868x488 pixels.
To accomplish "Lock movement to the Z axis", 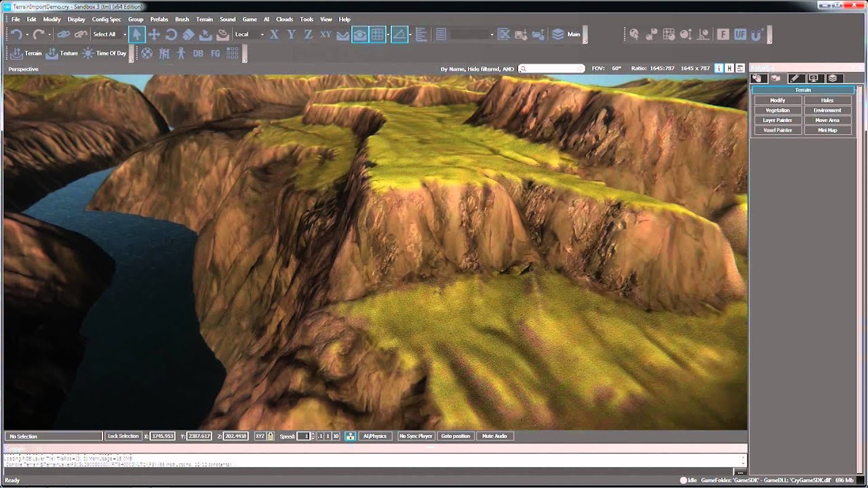I will 309,34.
